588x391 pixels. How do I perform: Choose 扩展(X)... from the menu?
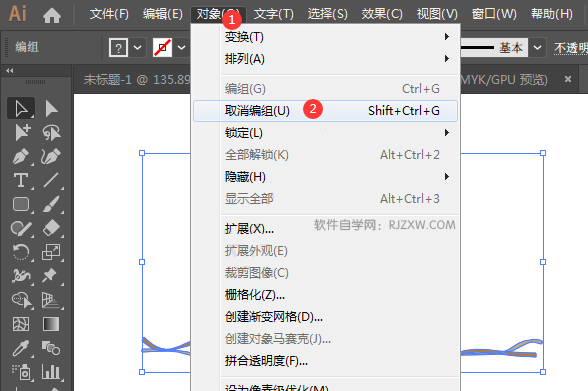(325, 228)
